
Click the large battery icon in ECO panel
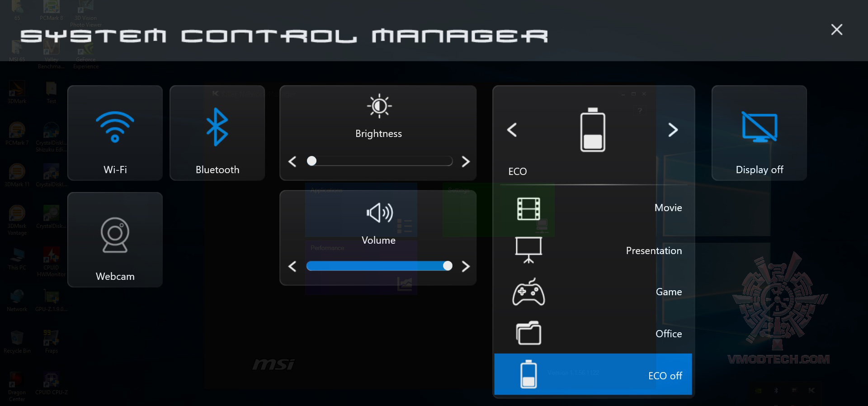593,130
